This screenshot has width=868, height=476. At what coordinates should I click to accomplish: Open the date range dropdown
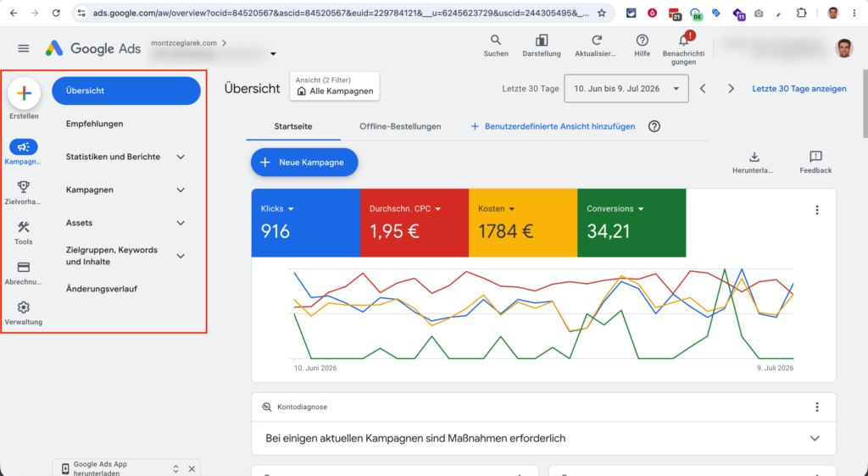point(626,88)
